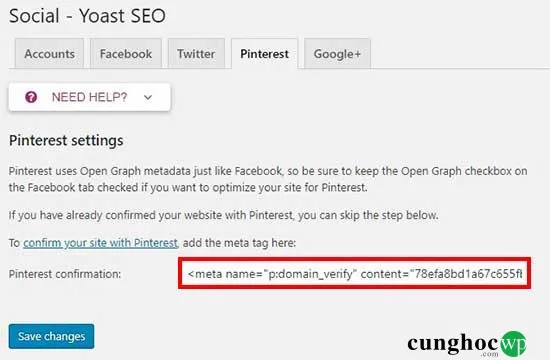Click the cunghoc watermark text

453,343
